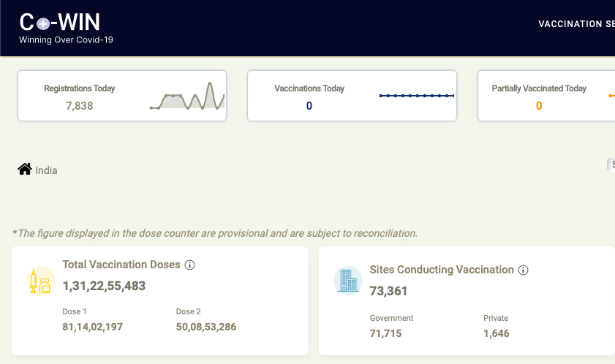Viewport: 615px width, 364px height.
Task: Click the Dose 1 label
Action: click(75, 311)
